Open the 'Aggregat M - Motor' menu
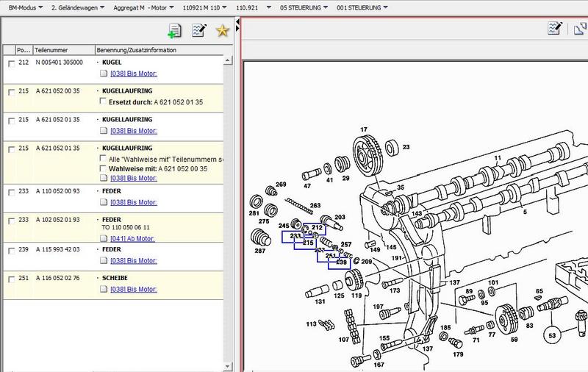Viewport: 588px width, 372px height. click(x=143, y=7)
